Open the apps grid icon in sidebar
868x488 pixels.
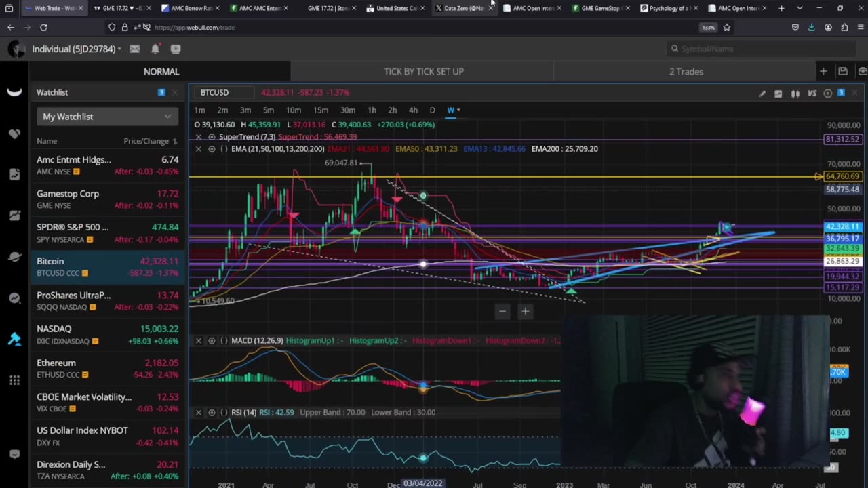14,380
